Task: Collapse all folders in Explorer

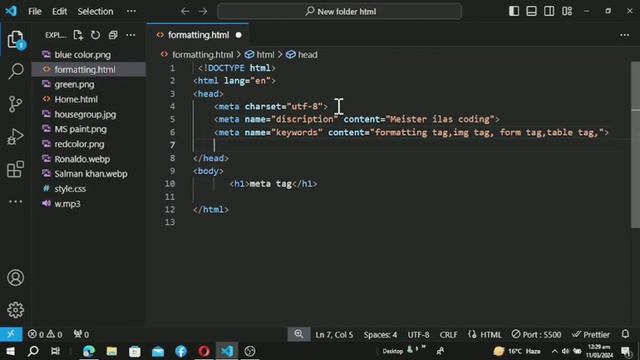Action: pyautogui.click(x=113, y=35)
